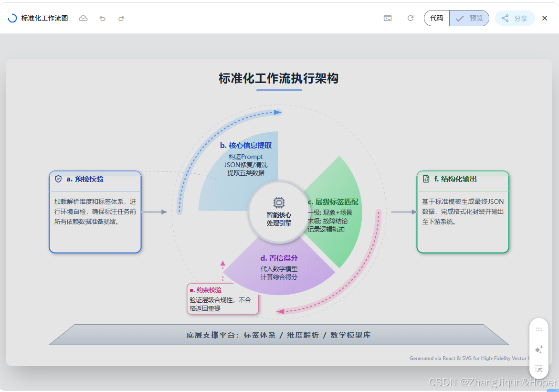Viewport: 559px width, 392px height.
Task: Refresh the preview with reload icon
Action: pos(410,18)
